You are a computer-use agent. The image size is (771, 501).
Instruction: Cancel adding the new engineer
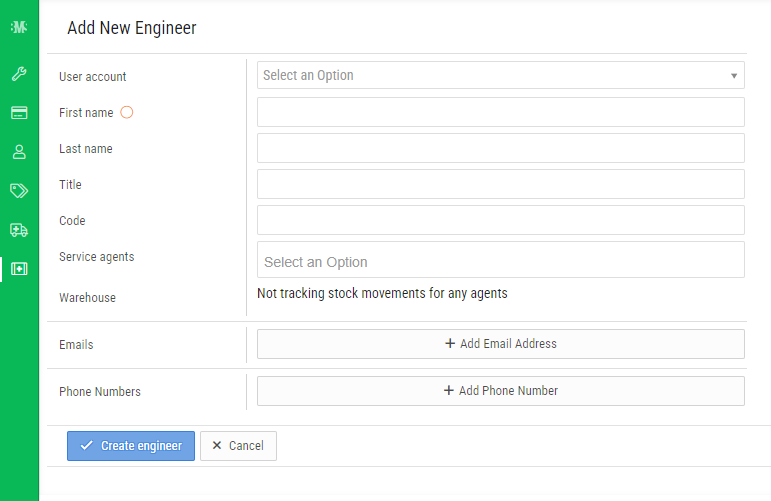pos(238,446)
